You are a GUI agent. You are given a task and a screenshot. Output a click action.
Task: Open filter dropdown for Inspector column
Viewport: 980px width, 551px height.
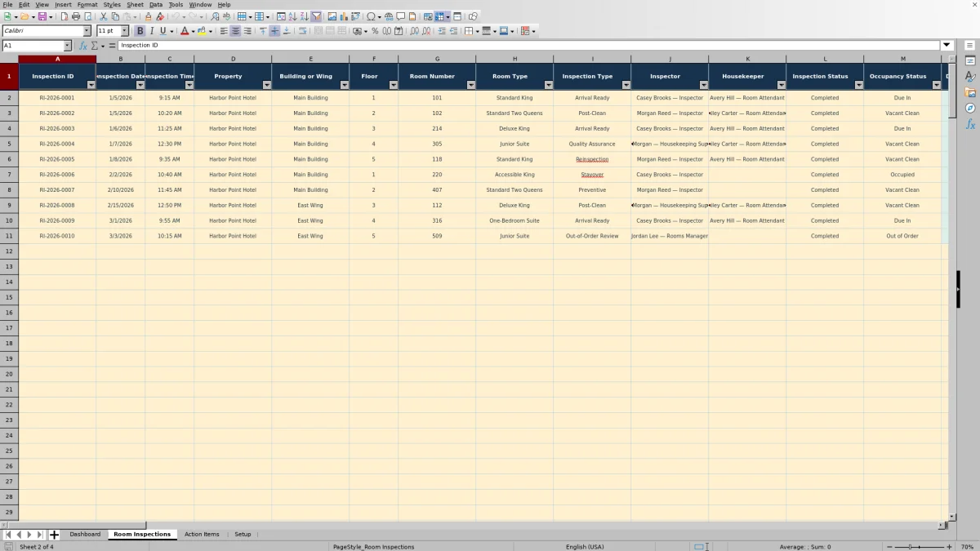(704, 85)
